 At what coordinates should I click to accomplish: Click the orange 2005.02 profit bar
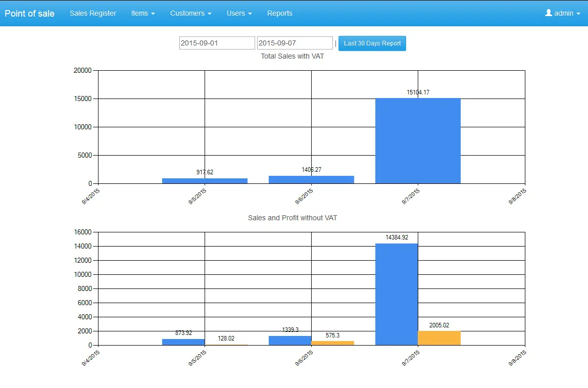click(x=439, y=338)
